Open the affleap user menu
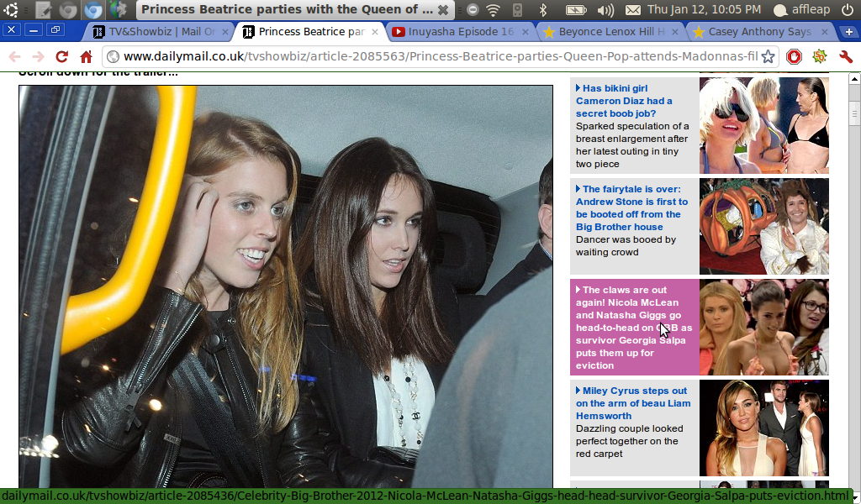This screenshot has height=504, width=861. (x=801, y=10)
